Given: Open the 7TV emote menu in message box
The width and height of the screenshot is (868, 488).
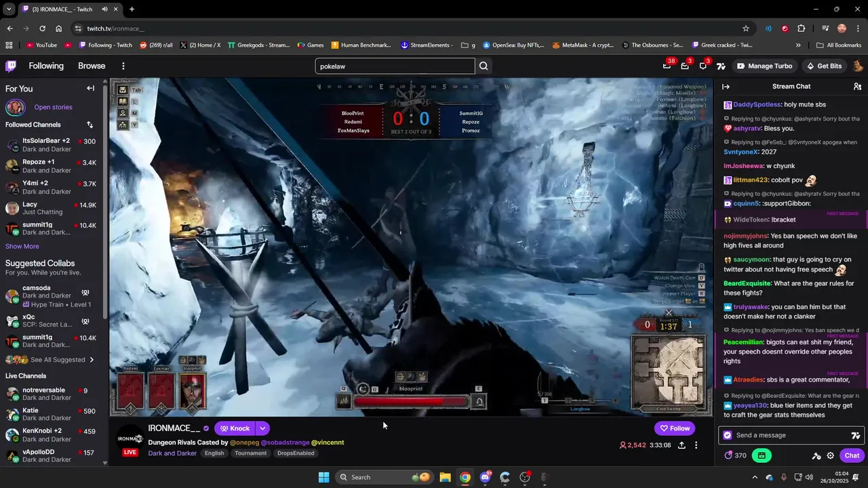Looking at the screenshot, I should (x=856, y=435).
